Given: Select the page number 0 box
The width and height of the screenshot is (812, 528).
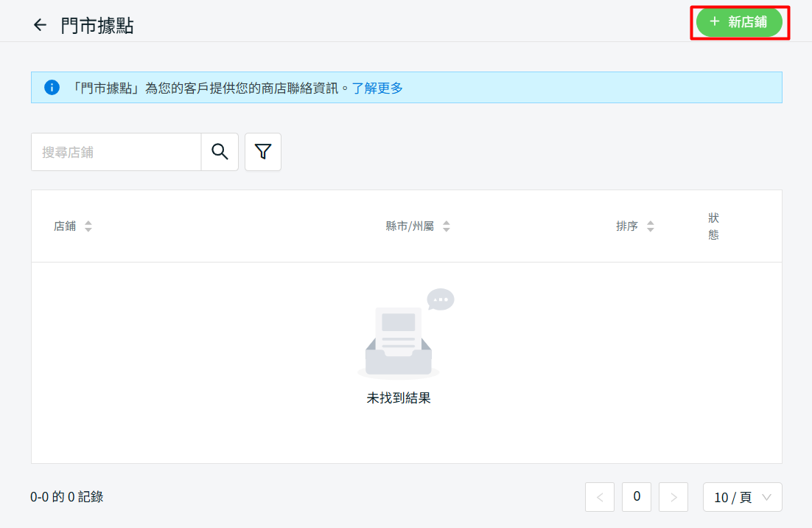Looking at the screenshot, I should coord(637,497).
